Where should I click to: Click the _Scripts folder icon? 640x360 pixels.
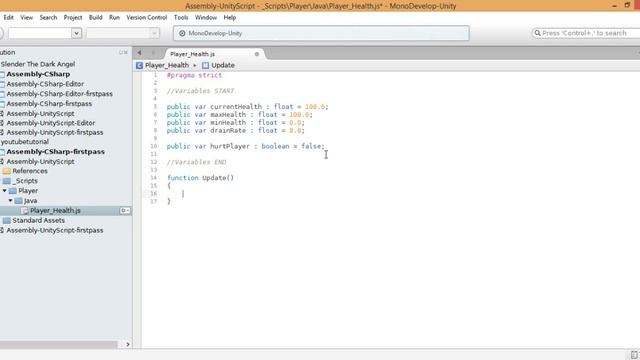(x=7, y=180)
